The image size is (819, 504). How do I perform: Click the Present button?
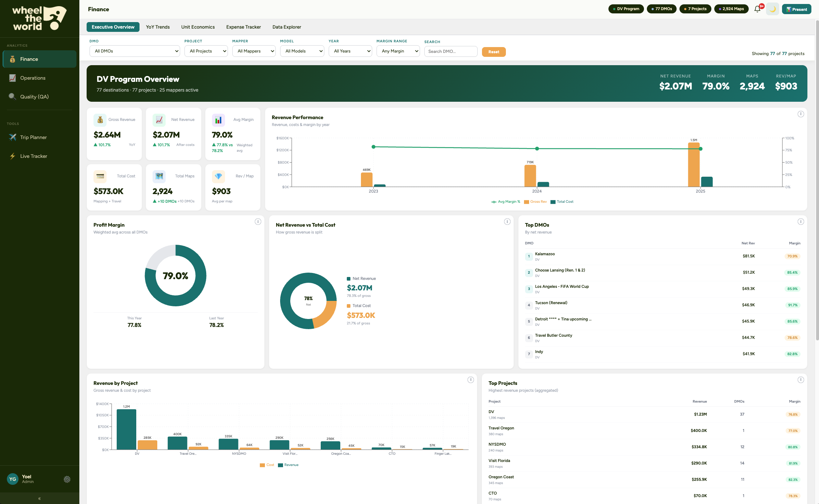(x=797, y=9)
